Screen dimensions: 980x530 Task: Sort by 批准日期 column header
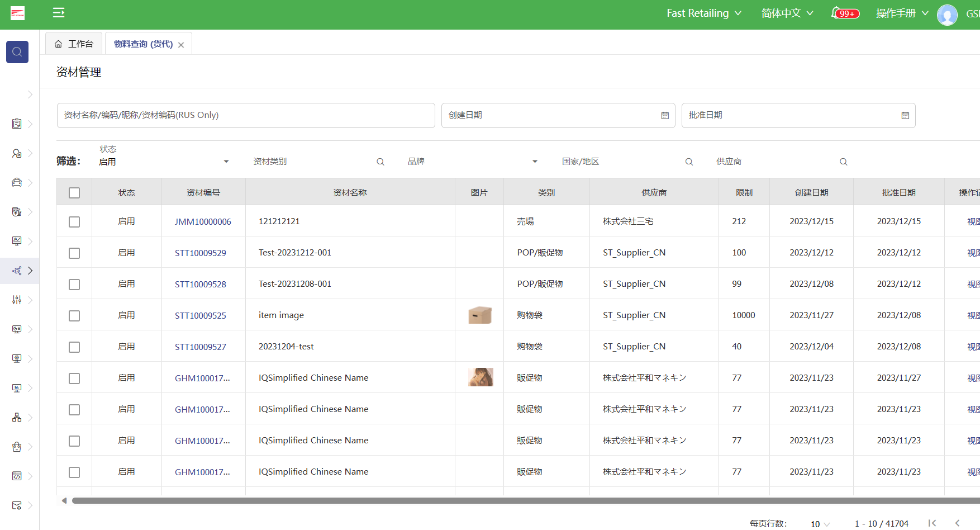(x=898, y=192)
